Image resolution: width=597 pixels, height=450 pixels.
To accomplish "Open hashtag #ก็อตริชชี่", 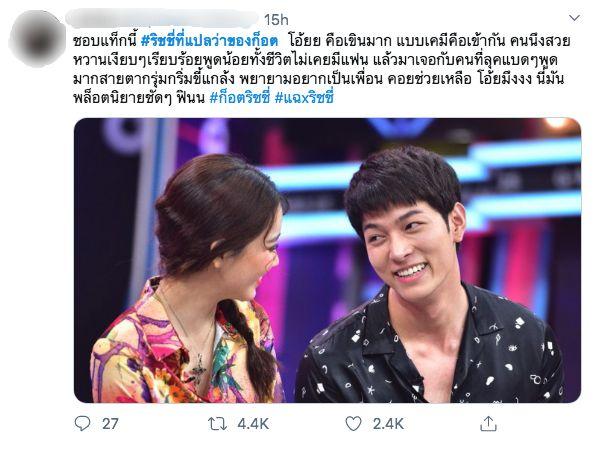I will 240,98.
